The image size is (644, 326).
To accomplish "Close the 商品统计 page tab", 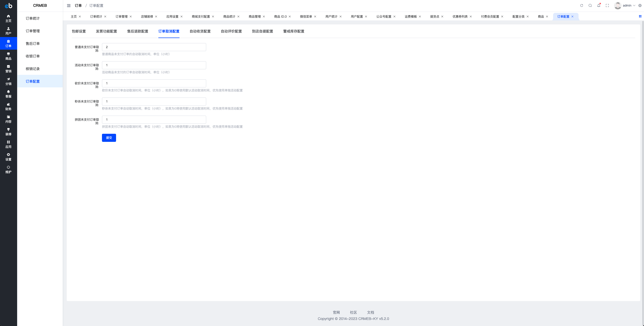I will point(238,17).
